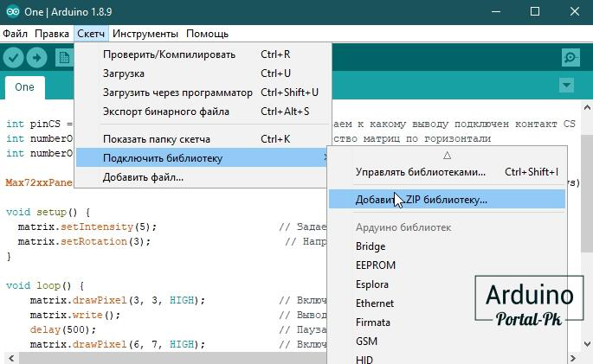The width and height of the screenshot is (593, 364).
Task: Open the Serial Monitor magnifier icon
Action: (570, 58)
